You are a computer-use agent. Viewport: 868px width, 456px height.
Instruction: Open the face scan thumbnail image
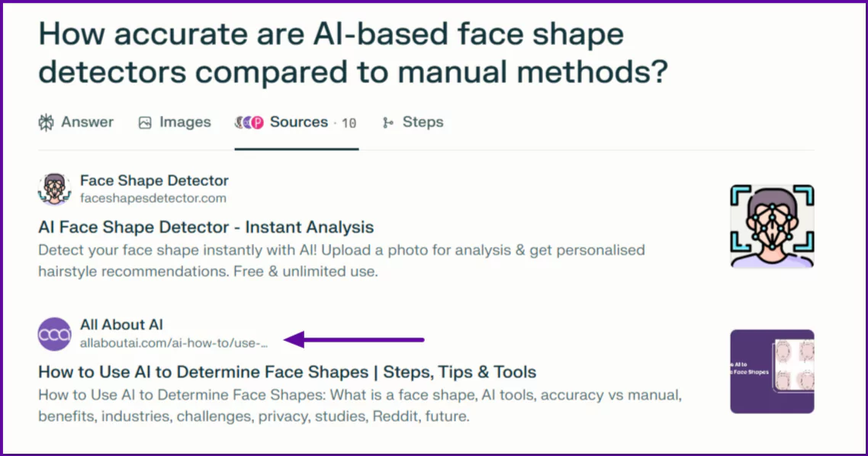pyautogui.click(x=771, y=226)
